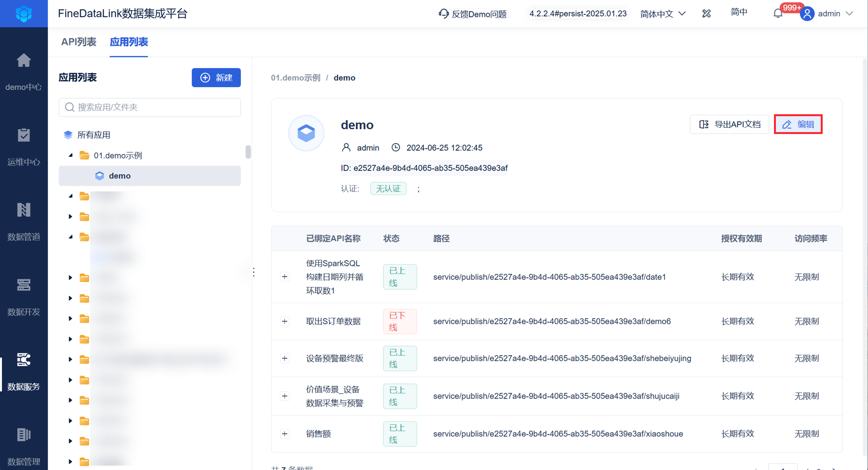Open 数据开发 sidebar icon

(24, 285)
